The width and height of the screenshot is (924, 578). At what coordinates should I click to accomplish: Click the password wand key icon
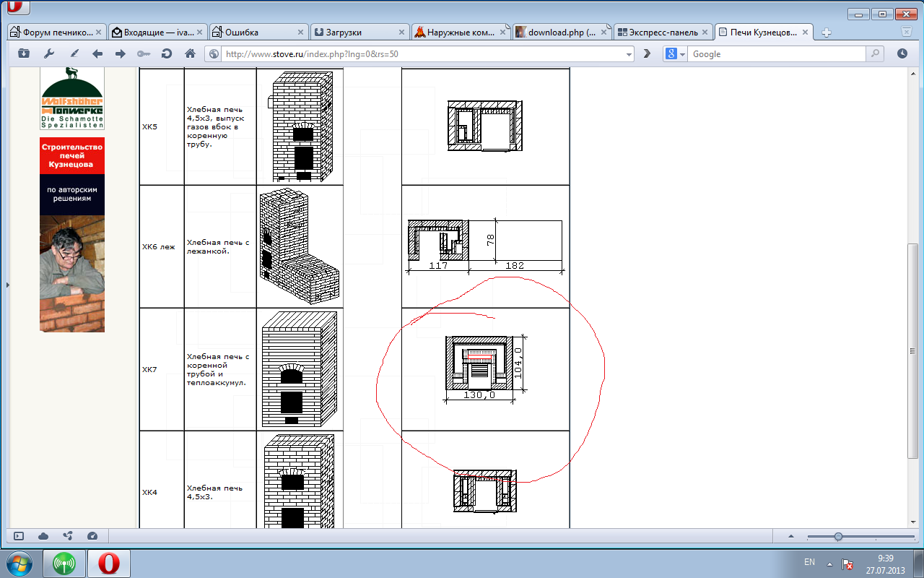pyautogui.click(x=144, y=53)
